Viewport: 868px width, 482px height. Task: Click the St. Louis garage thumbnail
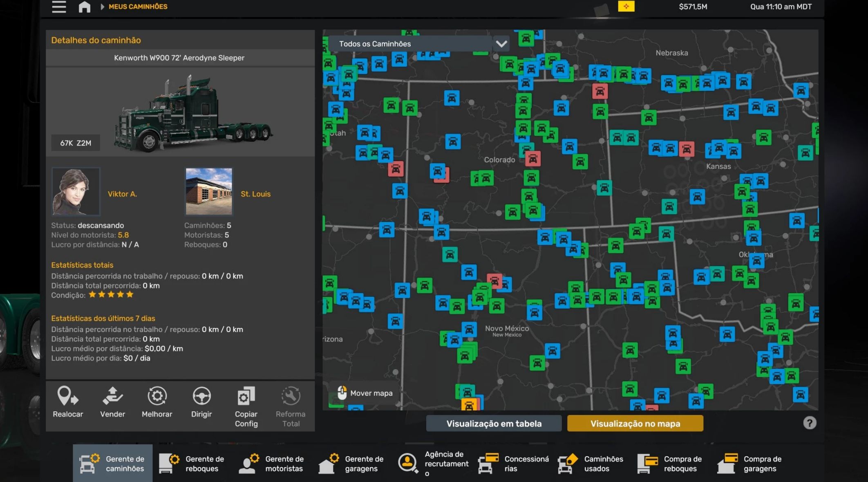coord(209,191)
